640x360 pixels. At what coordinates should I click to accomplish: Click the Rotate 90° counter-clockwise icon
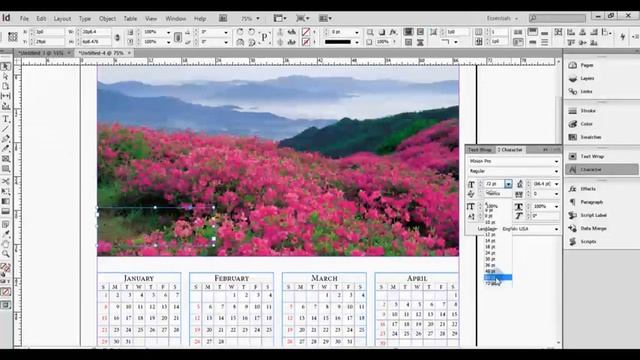(x=251, y=32)
